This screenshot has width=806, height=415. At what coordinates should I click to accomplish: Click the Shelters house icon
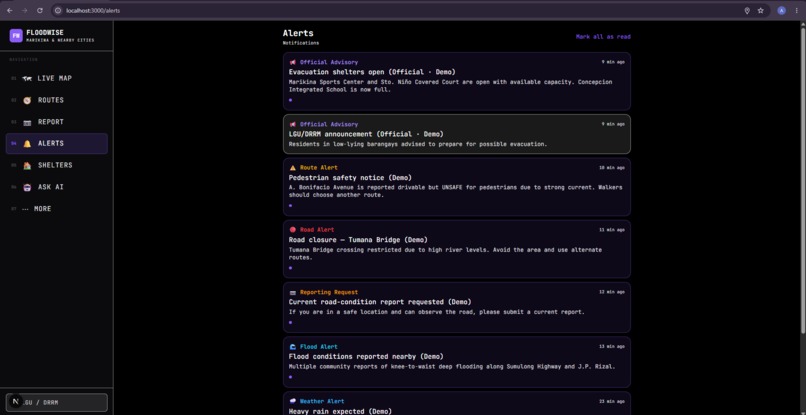point(27,166)
